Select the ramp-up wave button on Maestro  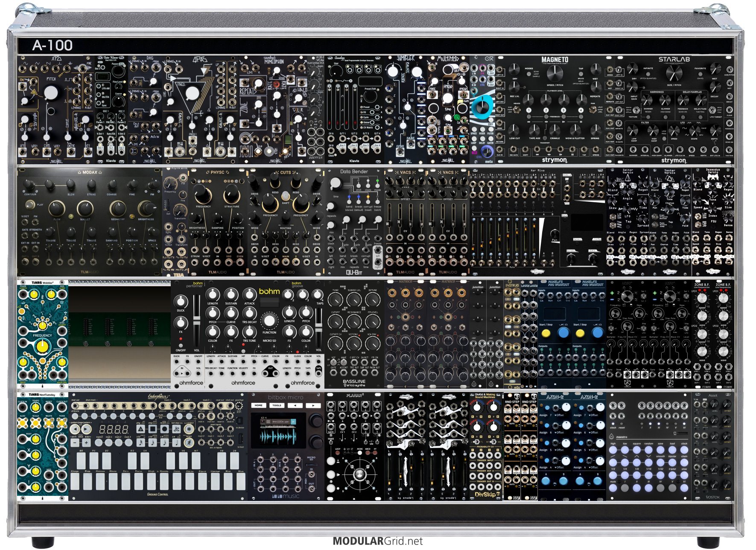pyautogui.click(x=613, y=463)
